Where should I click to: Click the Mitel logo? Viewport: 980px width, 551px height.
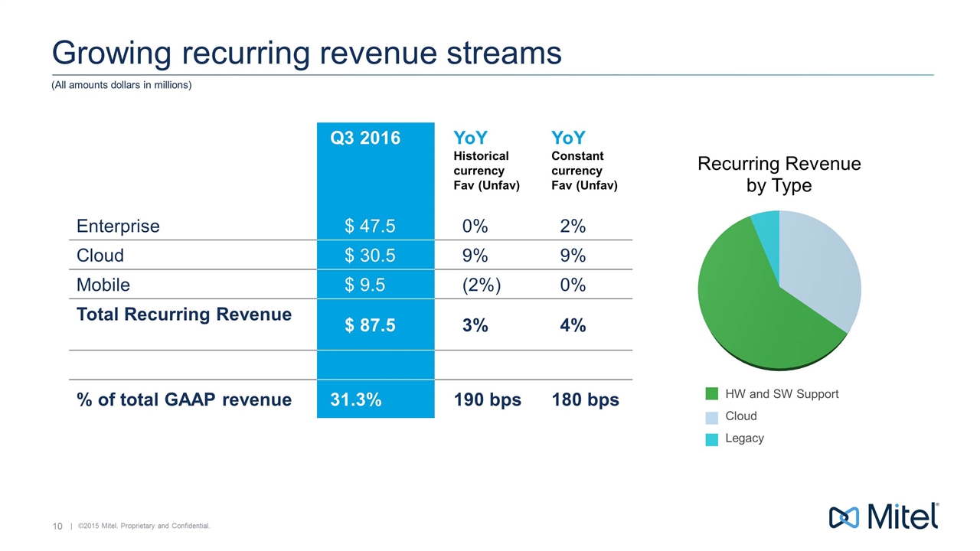884,517
